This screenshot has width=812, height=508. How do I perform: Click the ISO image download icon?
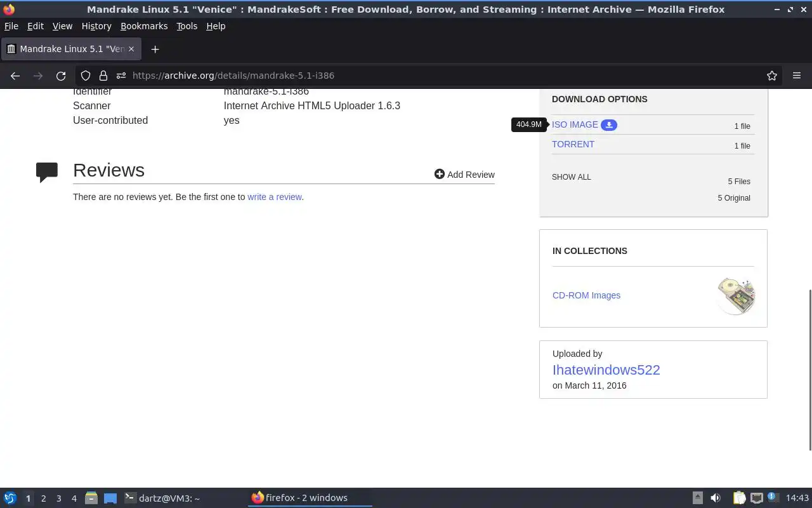tap(609, 125)
